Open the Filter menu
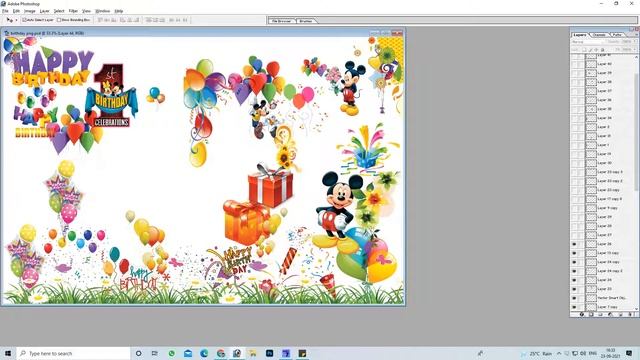The width and height of the screenshot is (640, 360). click(73, 11)
